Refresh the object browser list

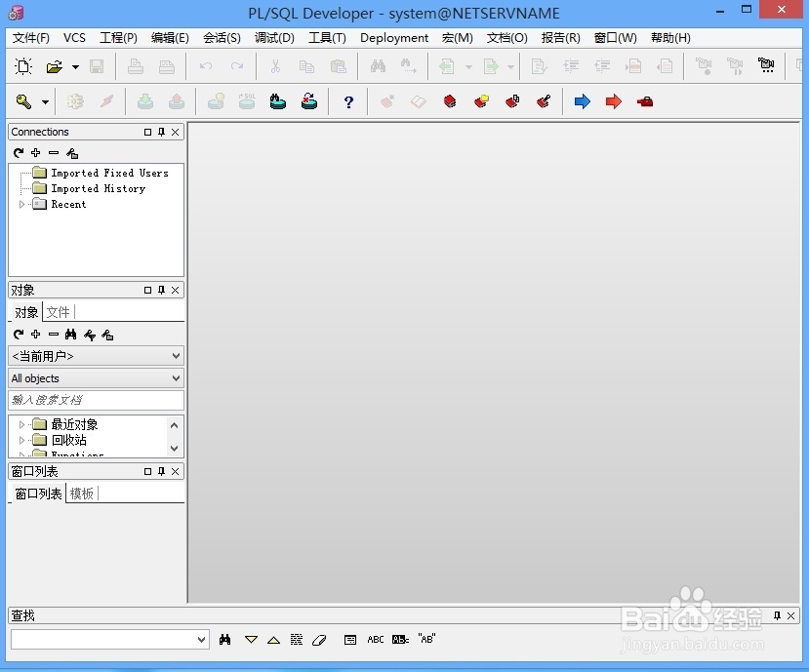pyautogui.click(x=19, y=335)
